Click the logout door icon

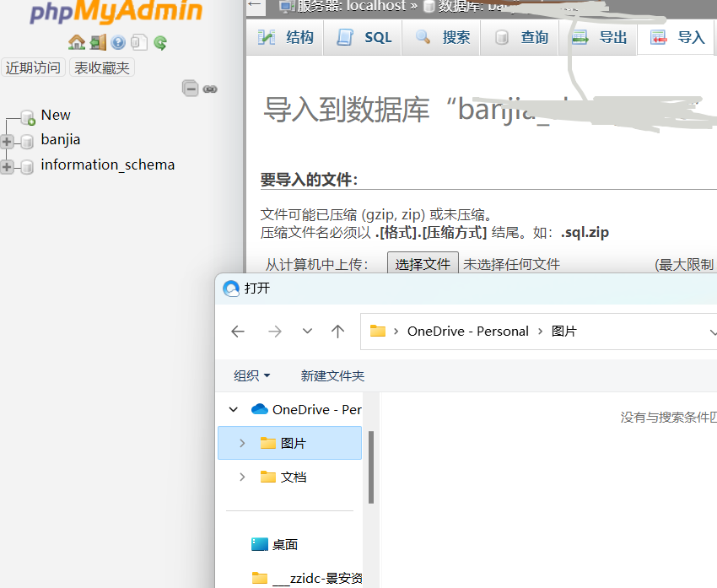pyautogui.click(x=98, y=42)
